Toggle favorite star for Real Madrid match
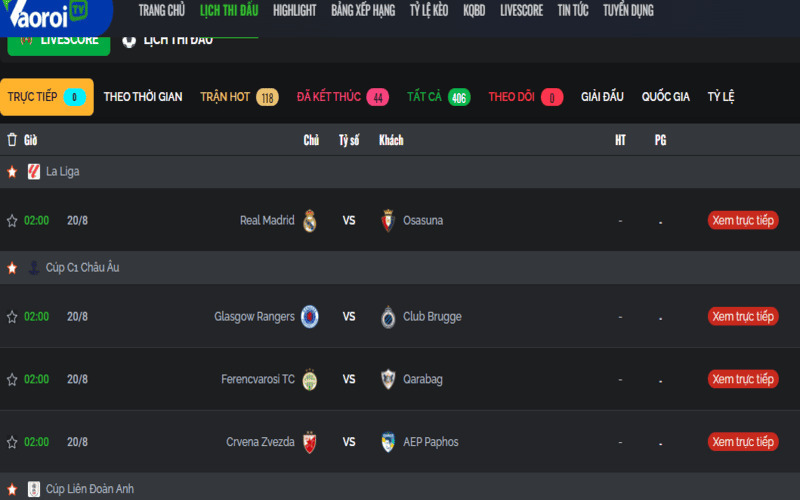This screenshot has width=800, height=500. pyautogui.click(x=12, y=221)
